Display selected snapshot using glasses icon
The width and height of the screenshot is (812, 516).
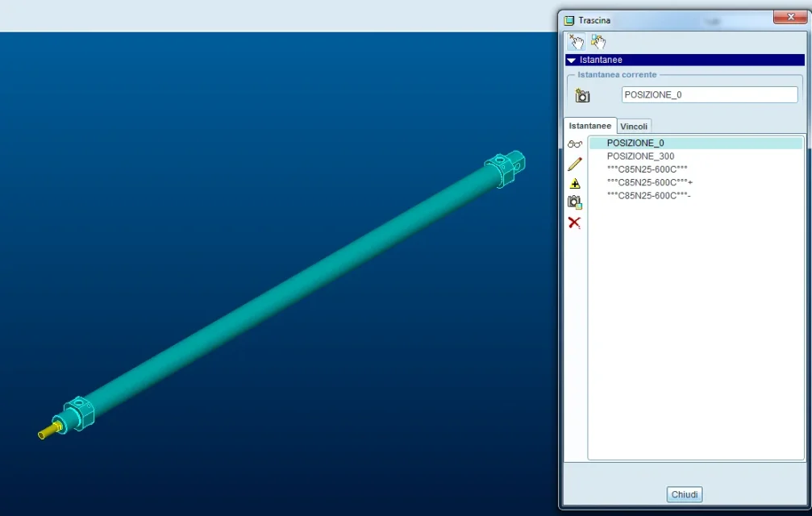pos(574,144)
